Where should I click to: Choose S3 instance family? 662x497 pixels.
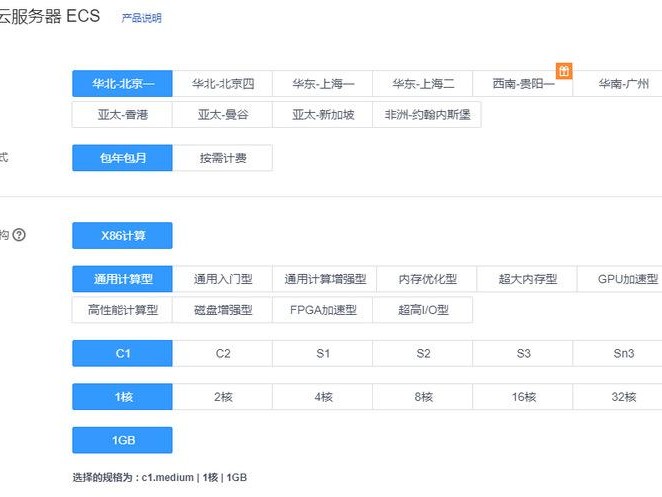pos(523,353)
